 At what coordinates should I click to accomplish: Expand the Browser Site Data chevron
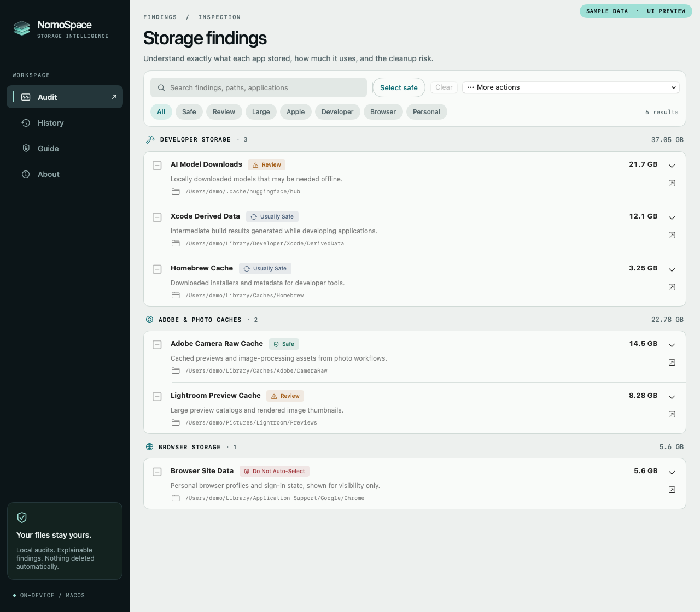(672, 472)
